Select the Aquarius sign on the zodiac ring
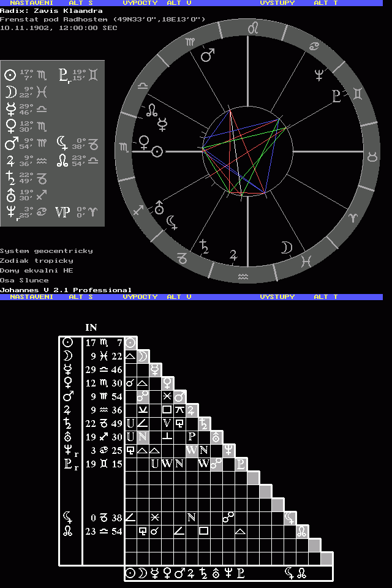The width and height of the screenshot is (392, 588). point(243,277)
